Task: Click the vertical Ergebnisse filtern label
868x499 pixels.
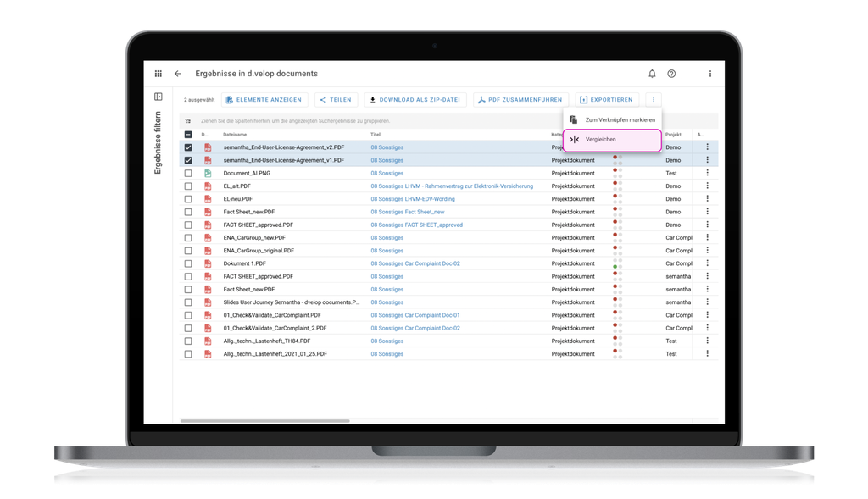Action: tap(158, 142)
